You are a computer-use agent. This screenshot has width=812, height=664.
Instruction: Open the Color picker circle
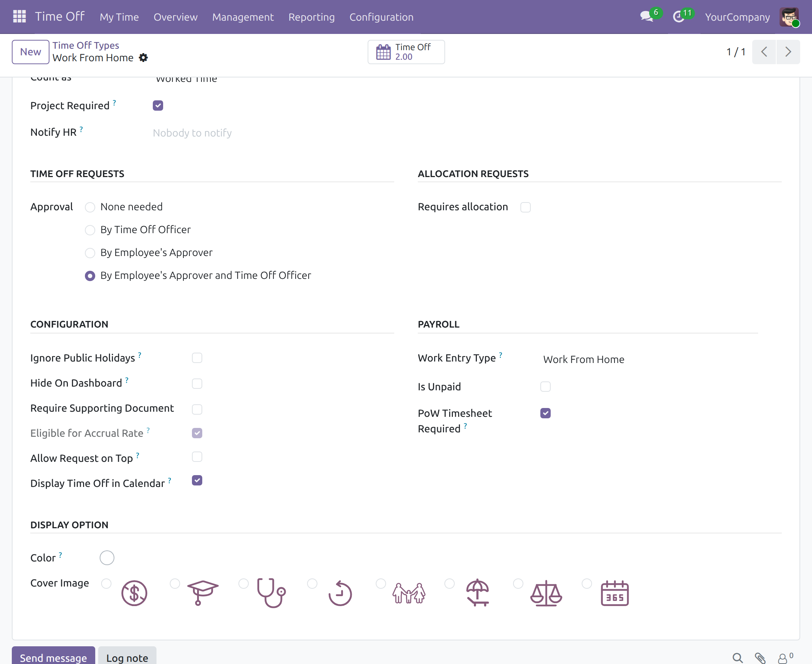pyautogui.click(x=107, y=558)
